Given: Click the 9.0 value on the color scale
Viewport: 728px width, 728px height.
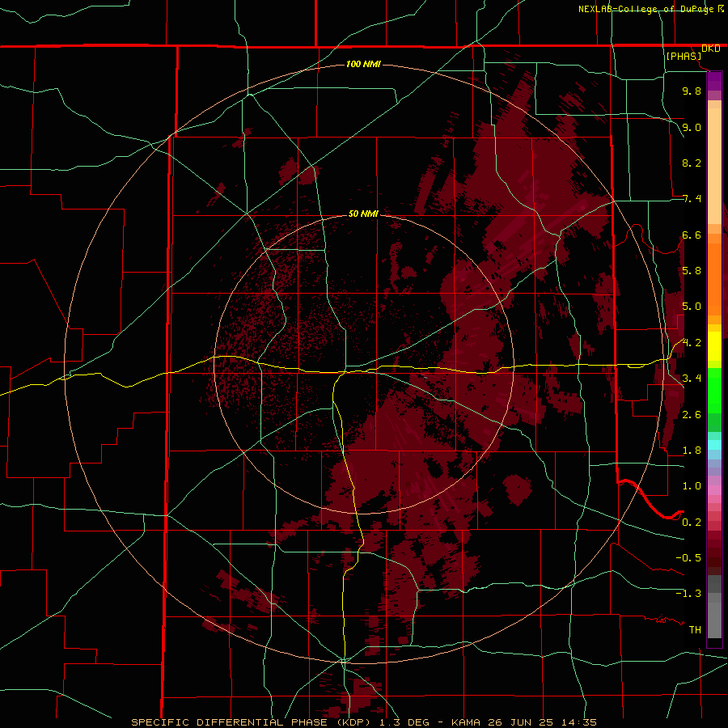Looking at the screenshot, I should (x=692, y=127).
